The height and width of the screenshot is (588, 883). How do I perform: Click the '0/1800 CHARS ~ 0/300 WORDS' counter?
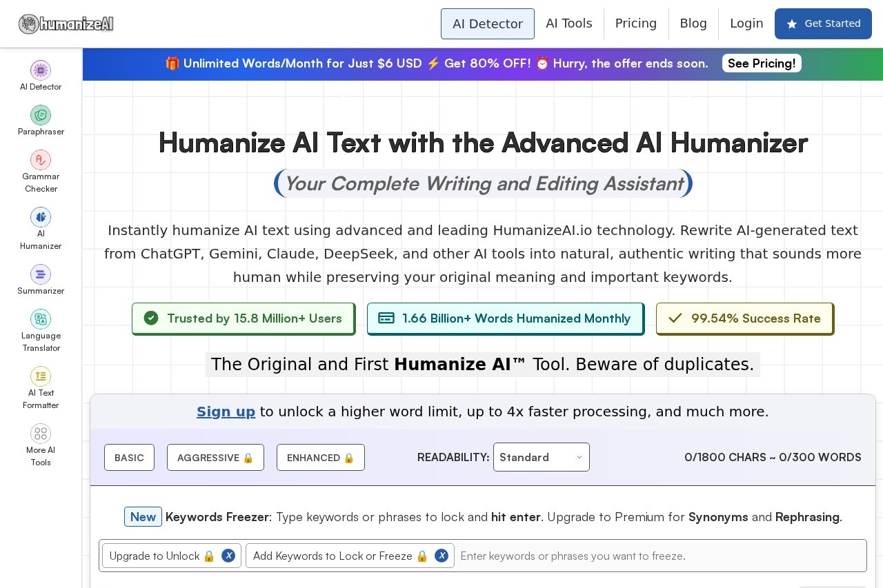pos(773,457)
